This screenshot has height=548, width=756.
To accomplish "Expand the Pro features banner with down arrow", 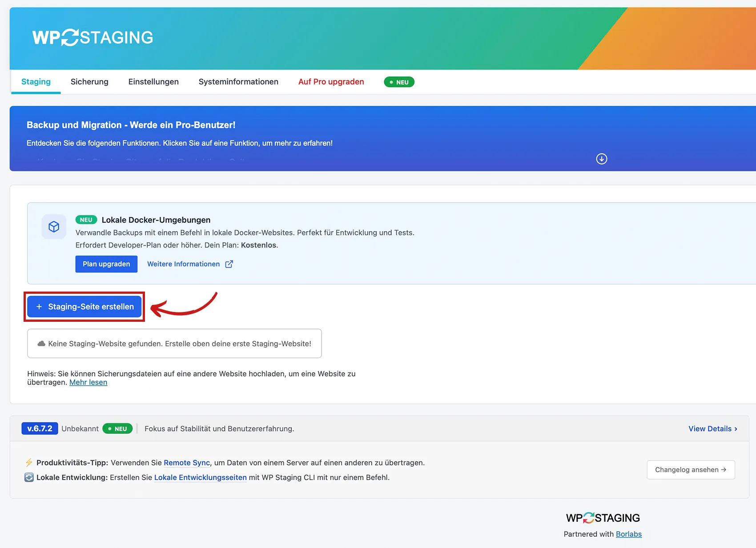I will pyautogui.click(x=601, y=159).
